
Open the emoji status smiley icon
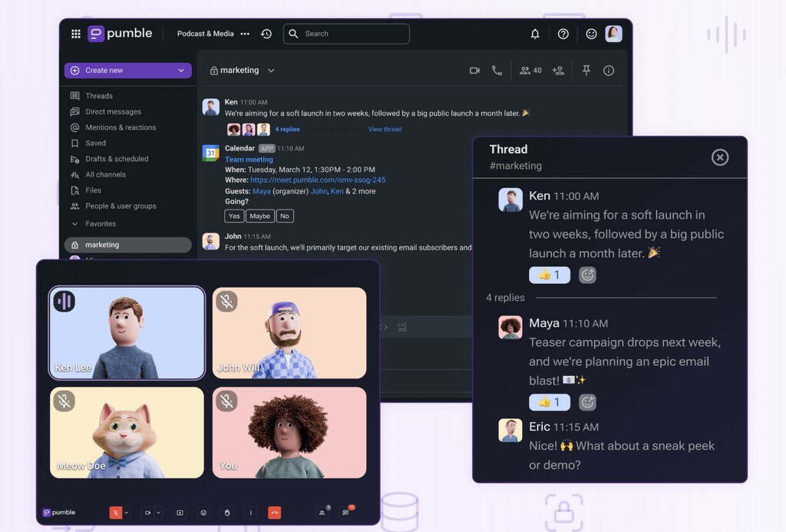pyautogui.click(x=591, y=34)
